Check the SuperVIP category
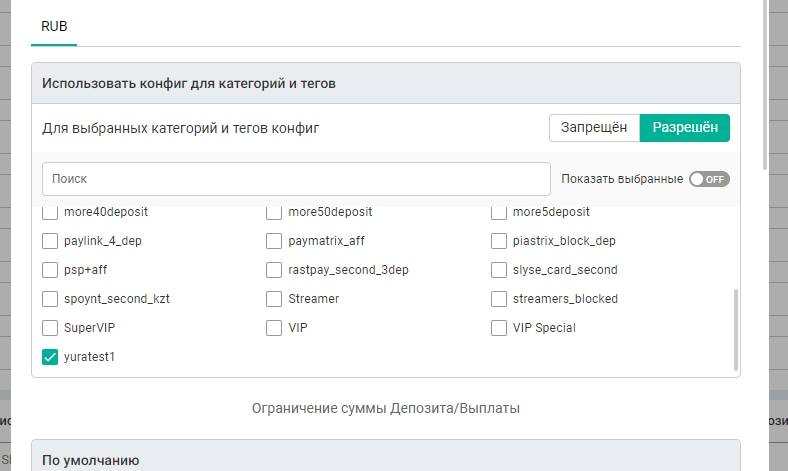 tap(50, 328)
